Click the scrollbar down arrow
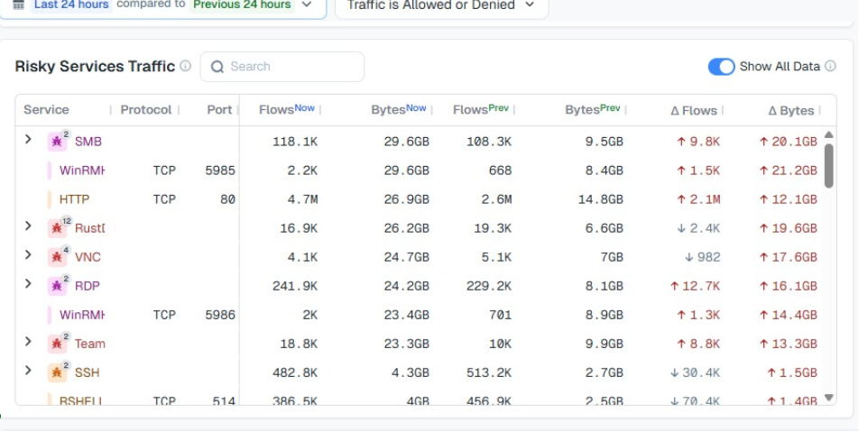The image size is (868, 432). [x=828, y=397]
